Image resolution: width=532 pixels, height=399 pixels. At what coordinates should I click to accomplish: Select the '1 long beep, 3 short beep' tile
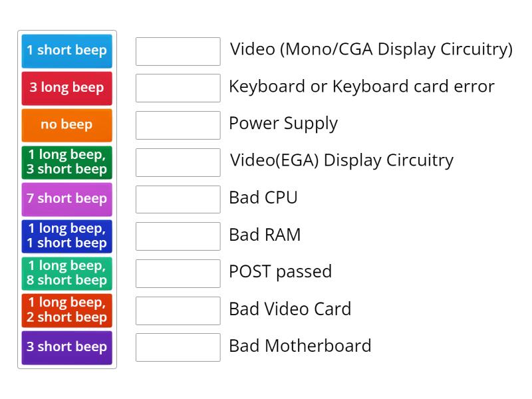click(x=66, y=162)
